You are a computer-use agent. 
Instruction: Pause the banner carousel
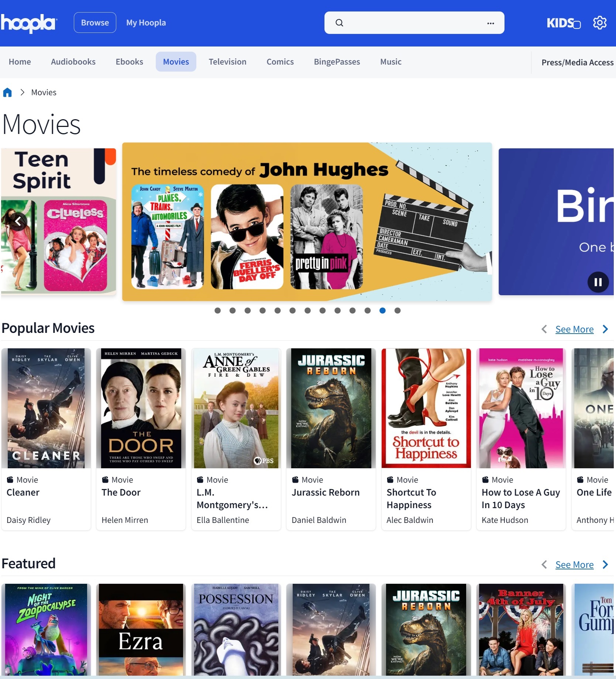click(x=598, y=282)
